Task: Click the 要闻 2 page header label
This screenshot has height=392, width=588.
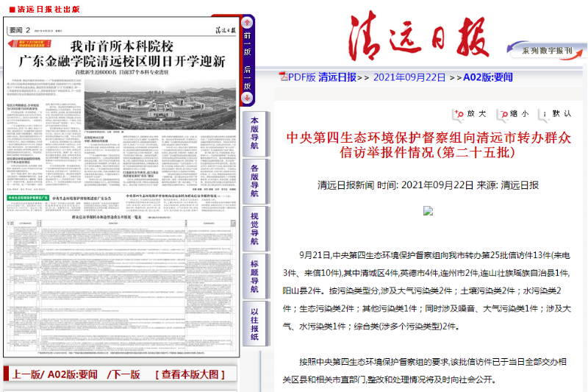Action: click(20, 30)
